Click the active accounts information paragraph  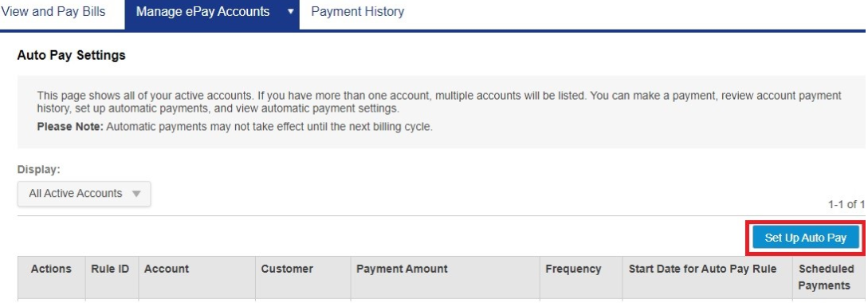tap(439, 102)
